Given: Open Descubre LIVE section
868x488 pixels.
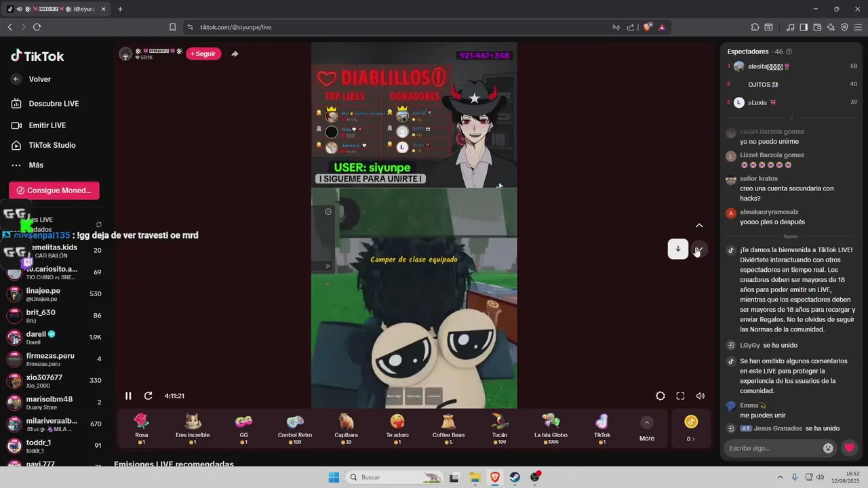Looking at the screenshot, I should tap(45, 104).
